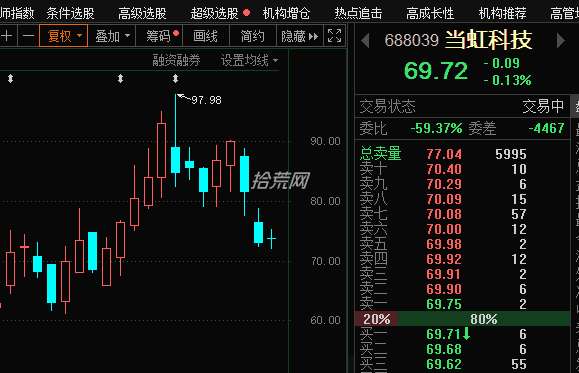The width and height of the screenshot is (579, 373).
Task: Click the 画线 drawing tool button
Action: 206,36
